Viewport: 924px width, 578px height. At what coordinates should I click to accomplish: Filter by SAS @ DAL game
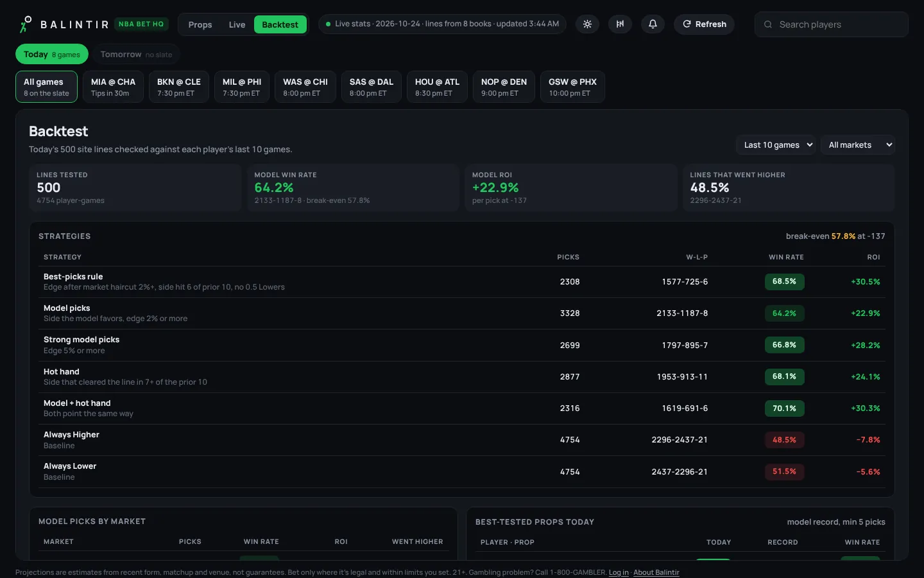372,87
